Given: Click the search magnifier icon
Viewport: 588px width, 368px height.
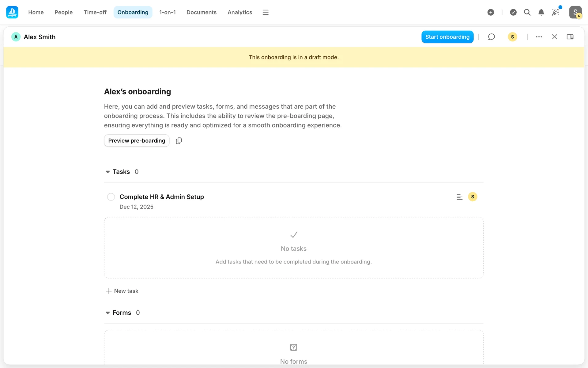Looking at the screenshot, I should pos(527,12).
